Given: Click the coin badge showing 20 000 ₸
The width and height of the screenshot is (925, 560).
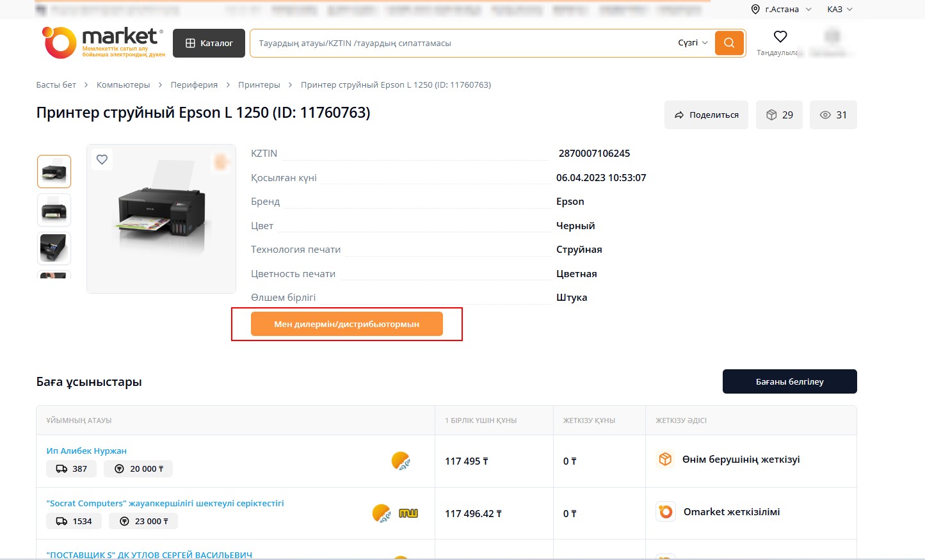Looking at the screenshot, I should (x=138, y=469).
